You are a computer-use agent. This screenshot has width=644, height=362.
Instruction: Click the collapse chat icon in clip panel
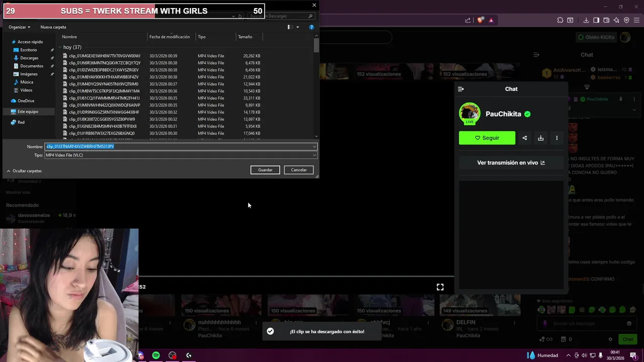(x=461, y=89)
